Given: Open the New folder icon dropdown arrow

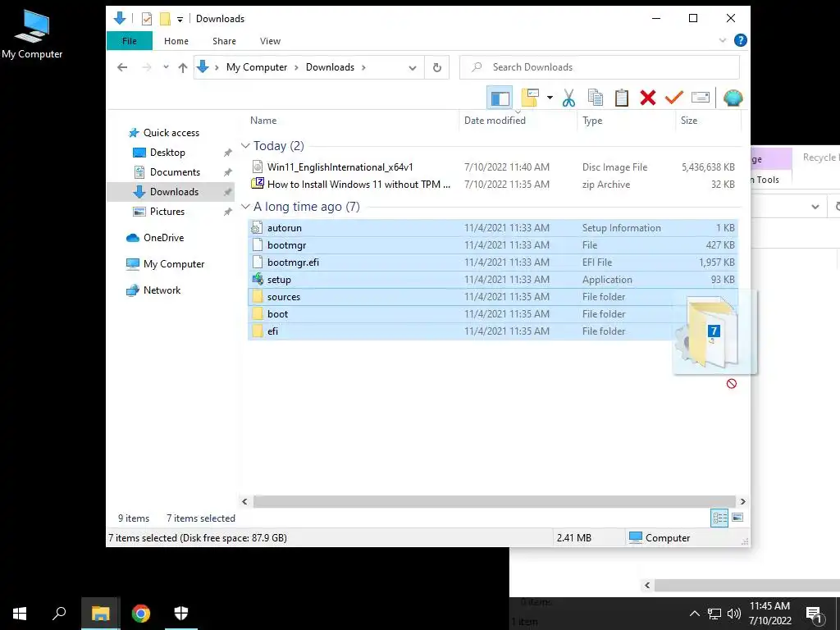Looking at the screenshot, I should click(x=550, y=98).
